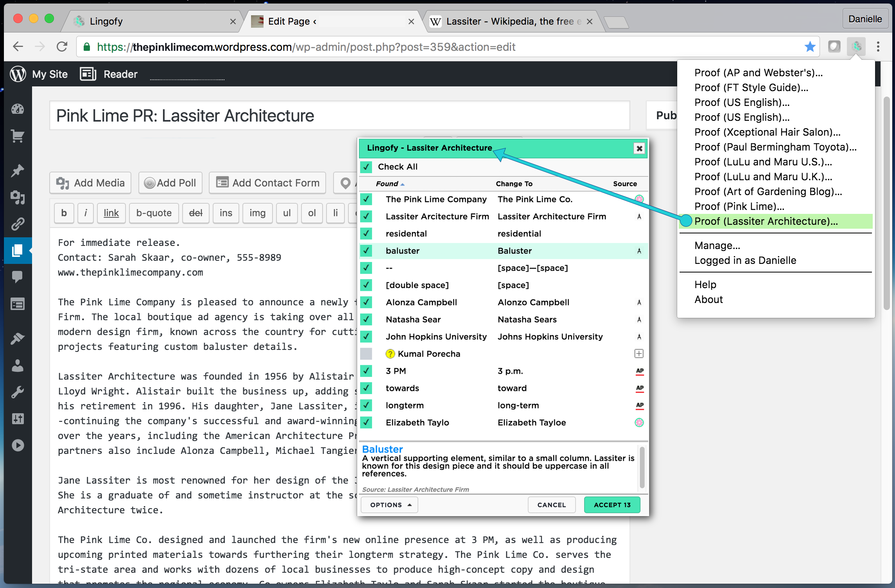The image size is (895, 588).
Task: Open the Media icon in sidebar
Action: (x=18, y=197)
